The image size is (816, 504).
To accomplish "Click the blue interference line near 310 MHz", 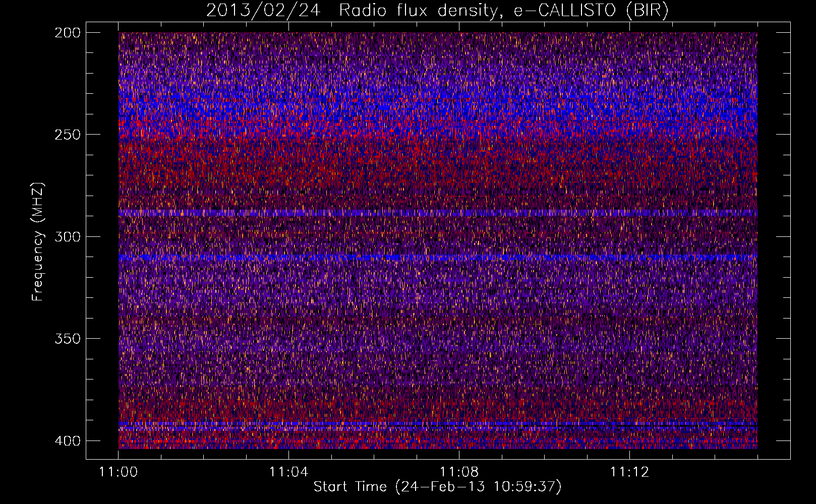I will 438,258.
